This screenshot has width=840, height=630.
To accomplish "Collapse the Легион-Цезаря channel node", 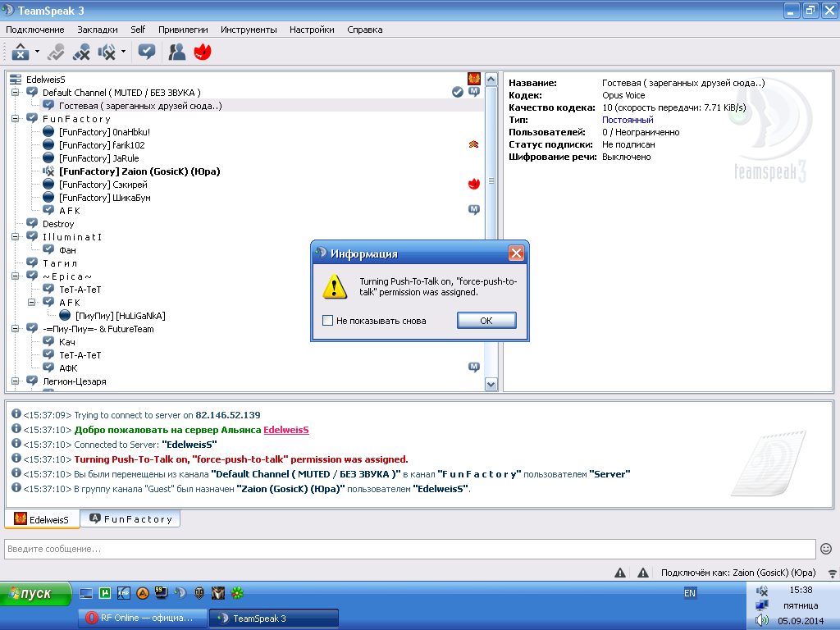I will [16, 381].
